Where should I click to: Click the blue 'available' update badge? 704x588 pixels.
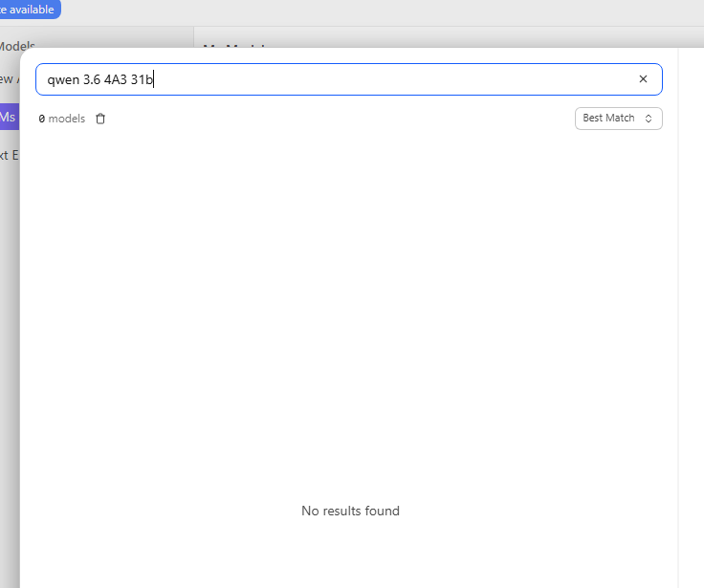pyautogui.click(x=30, y=9)
